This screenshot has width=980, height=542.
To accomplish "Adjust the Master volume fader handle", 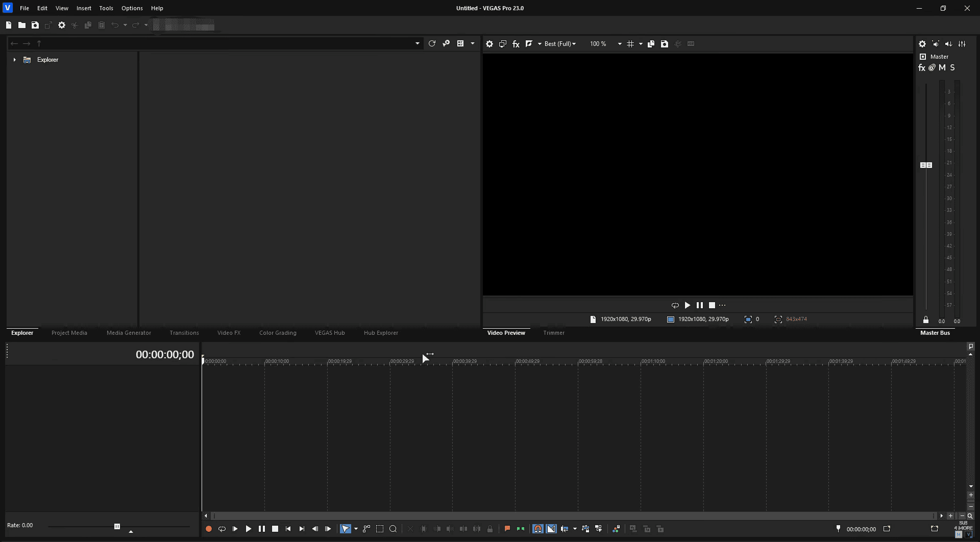I will click(x=926, y=165).
